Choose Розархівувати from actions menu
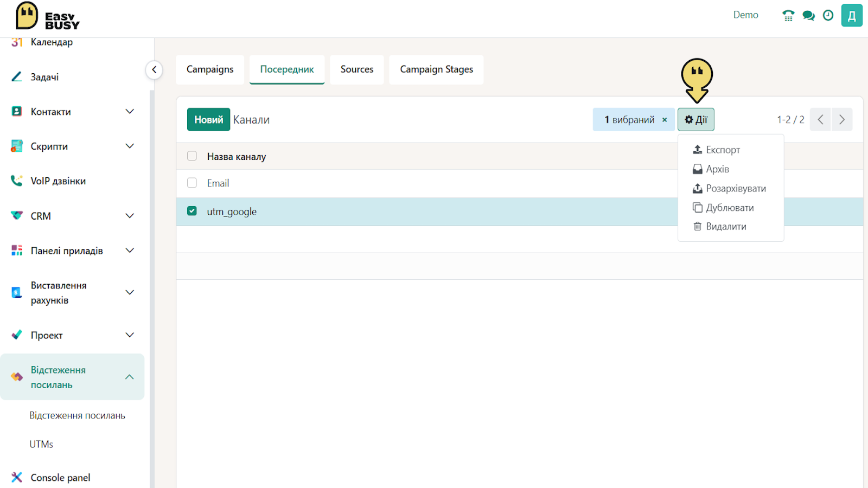This screenshot has width=868, height=488. coord(731,188)
